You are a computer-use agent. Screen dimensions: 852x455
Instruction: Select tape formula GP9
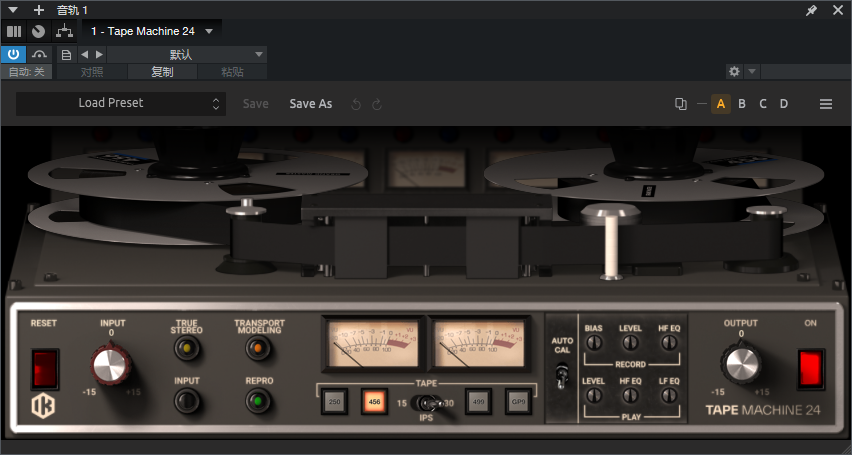tap(518, 402)
